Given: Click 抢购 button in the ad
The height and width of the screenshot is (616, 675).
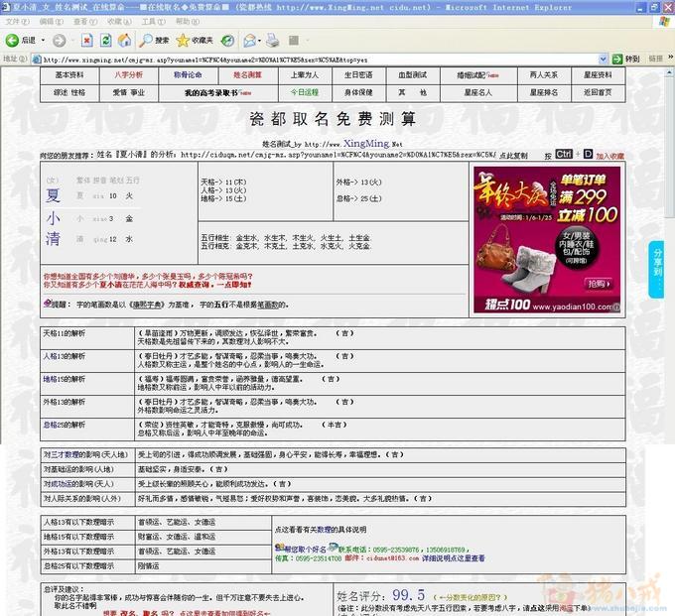Looking at the screenshot, I should click(599, 284).
